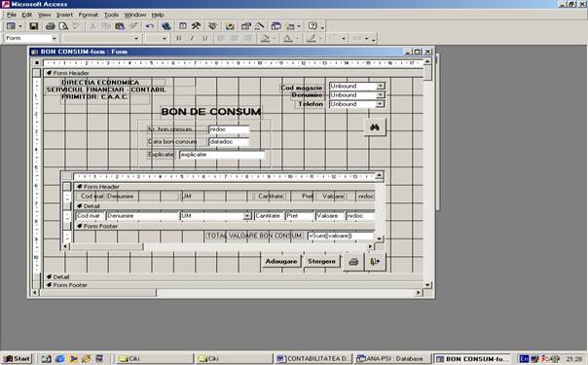Toggle Center alignment
This screenshot has height=365, width=588.
point(235,38)
